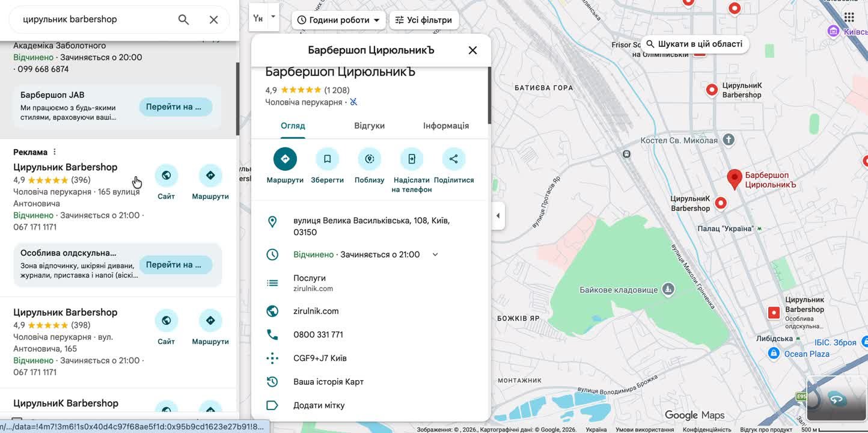Screen dimensions: 868x433
Task: Click Конфіденційність footer link
Action: tap(707, 429)
